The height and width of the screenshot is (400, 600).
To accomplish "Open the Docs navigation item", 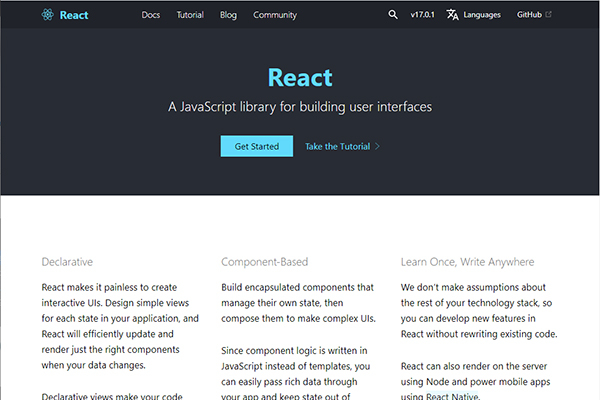I will [x=151, y=15].
